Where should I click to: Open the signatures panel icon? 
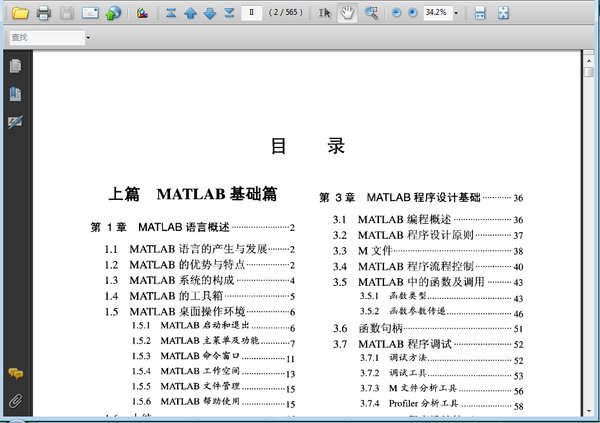click(x=15, y=122)
